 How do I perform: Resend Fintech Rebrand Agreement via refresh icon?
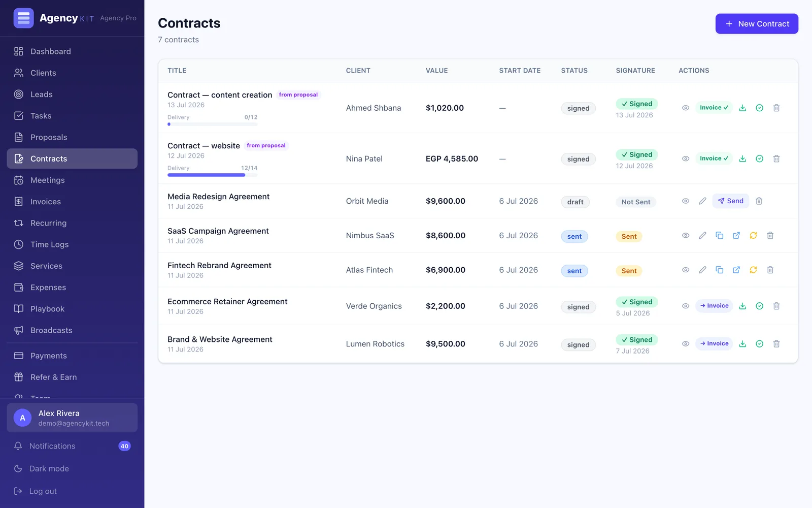(753, 270)
